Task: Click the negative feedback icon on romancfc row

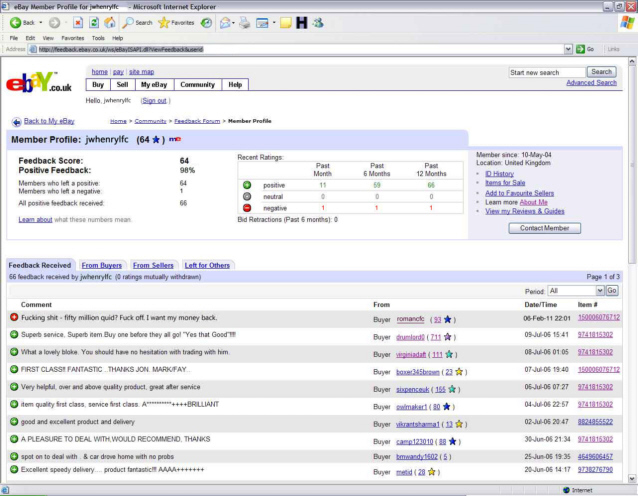Action: coord(14,317)
